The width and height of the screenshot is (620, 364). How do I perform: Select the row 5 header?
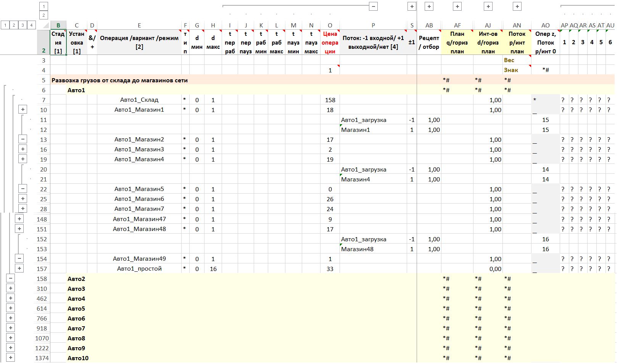click(x=43, y=80)
